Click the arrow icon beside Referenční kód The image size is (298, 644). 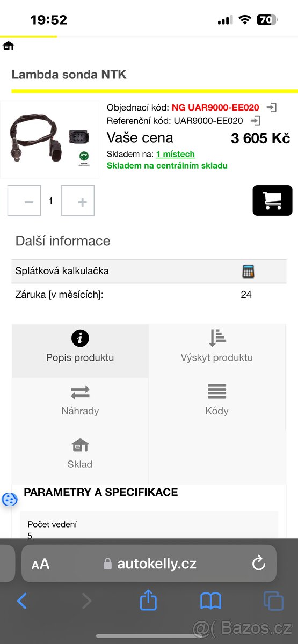point(256,121)
